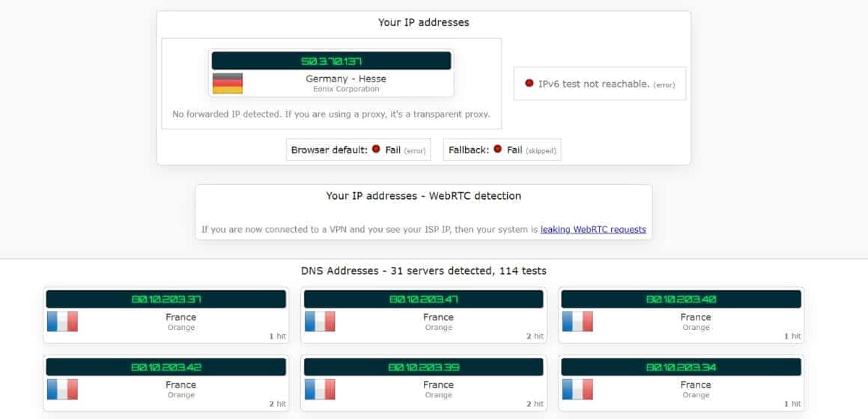Select DNS address bar 80.10.203.39
The image size is (868, 419).
coord(423,367)
